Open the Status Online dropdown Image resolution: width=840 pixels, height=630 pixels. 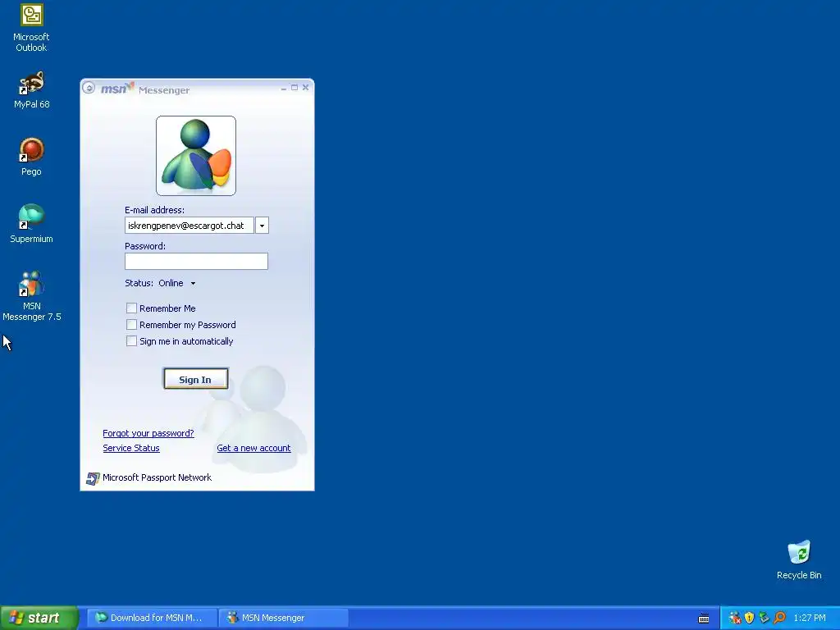pyautogui.click(x=193, y=283)
